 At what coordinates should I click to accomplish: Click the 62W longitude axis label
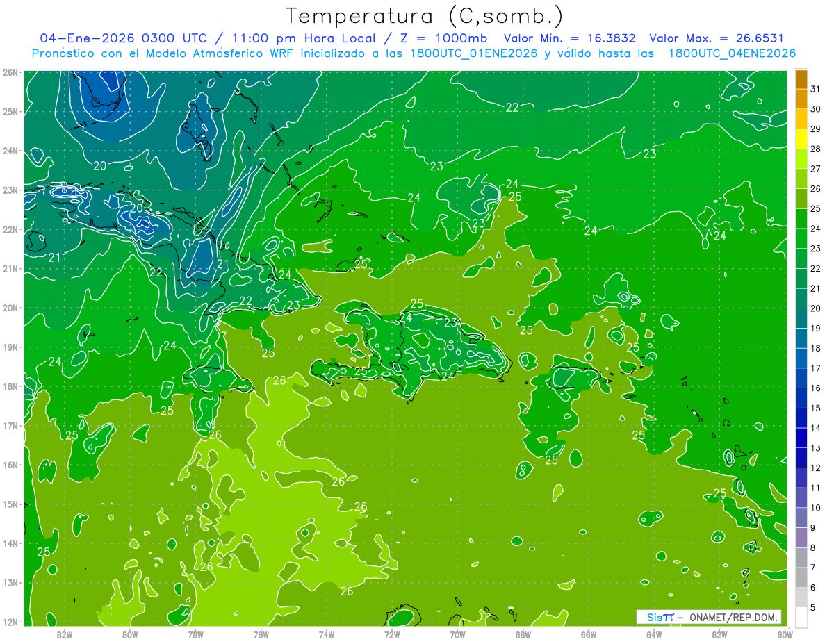click(719, 634)
